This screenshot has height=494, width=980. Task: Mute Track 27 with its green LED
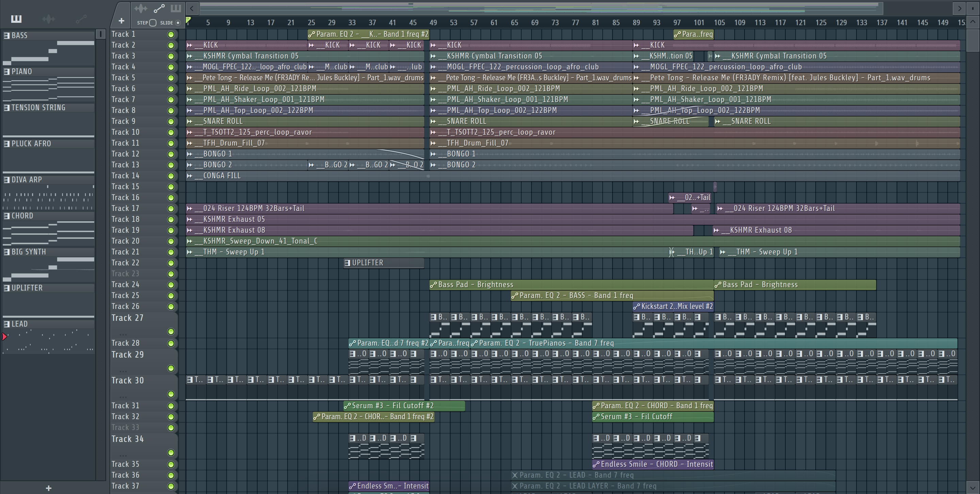pyautogui.click(x=171, y=332)
